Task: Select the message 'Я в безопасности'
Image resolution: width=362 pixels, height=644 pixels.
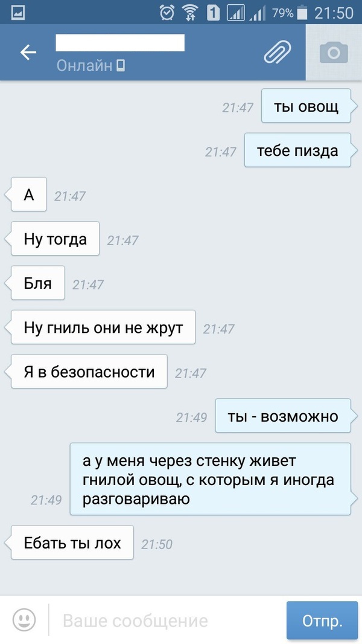Action: tap(89, 372)
